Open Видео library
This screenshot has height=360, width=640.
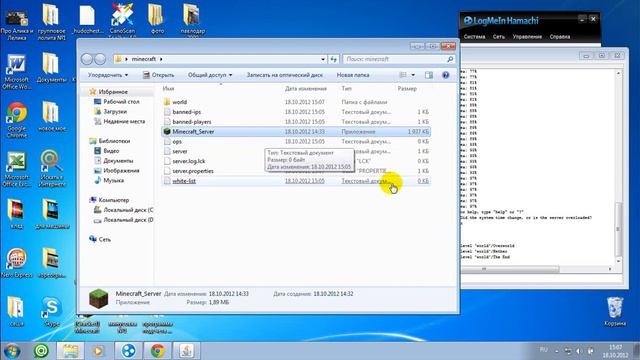click(111, 151)
